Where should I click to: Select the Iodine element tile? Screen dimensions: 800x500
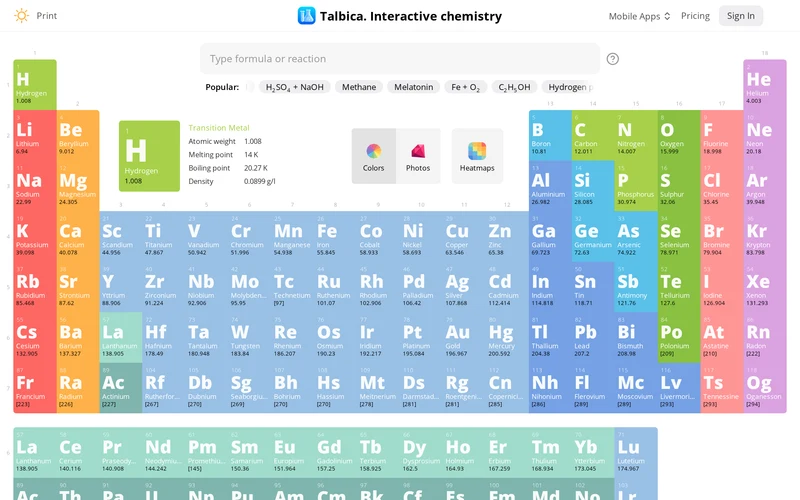721,287
